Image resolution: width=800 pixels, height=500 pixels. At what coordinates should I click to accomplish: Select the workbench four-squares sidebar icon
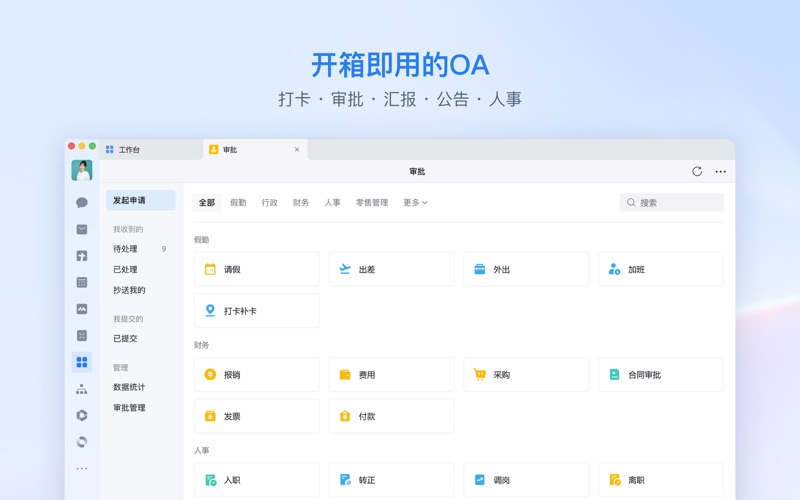(x=82, y=362)
